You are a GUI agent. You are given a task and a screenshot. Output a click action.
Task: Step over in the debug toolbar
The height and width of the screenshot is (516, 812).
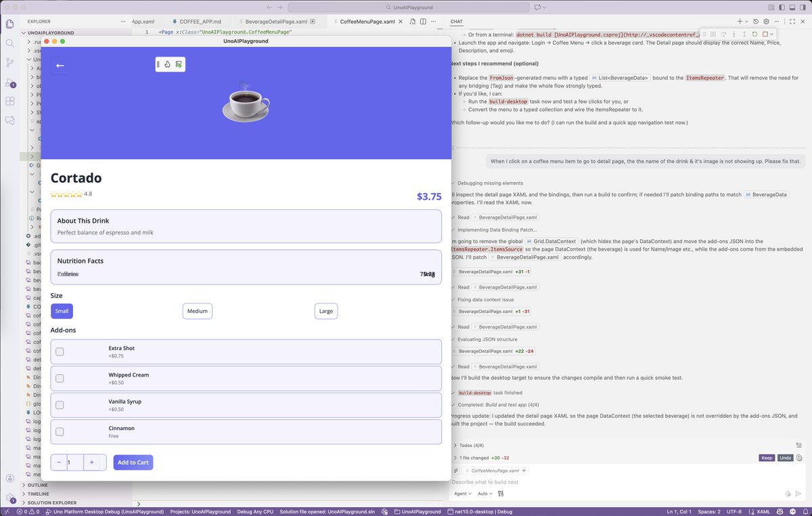[723, 34]
